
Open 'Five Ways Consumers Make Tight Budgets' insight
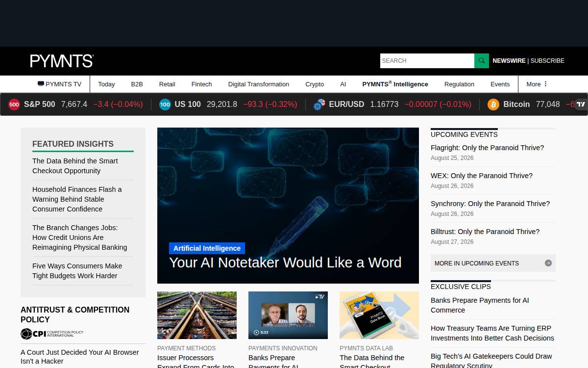(77, 271)
